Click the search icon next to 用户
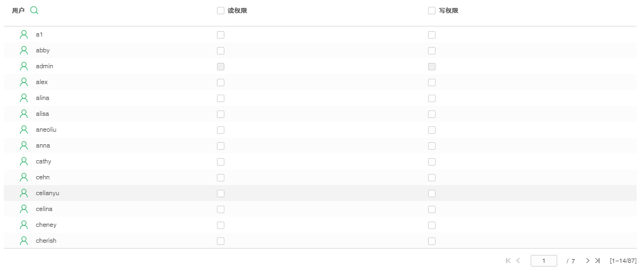644x275 pixels. [x=34, y=10]
